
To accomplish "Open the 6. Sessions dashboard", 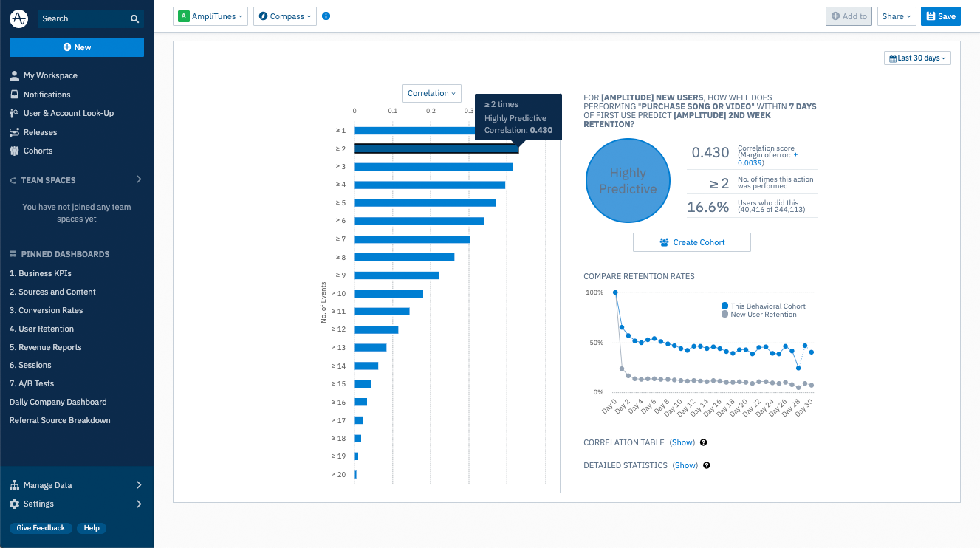I will pos(30,365).
